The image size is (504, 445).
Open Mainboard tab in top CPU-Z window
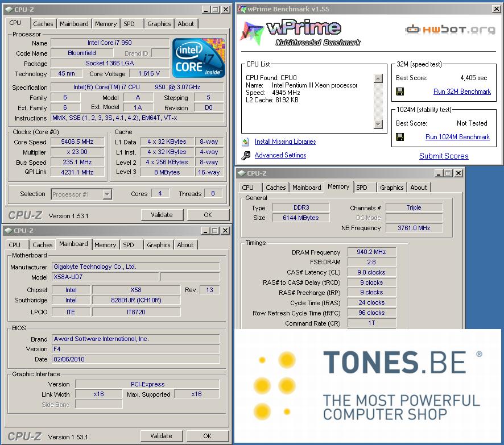point(74,24)
